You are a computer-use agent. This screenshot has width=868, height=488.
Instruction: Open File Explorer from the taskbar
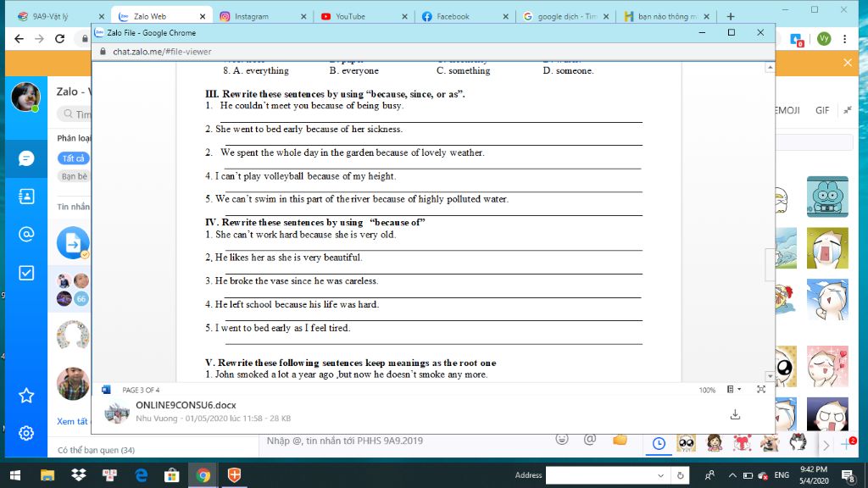[47, 475]
